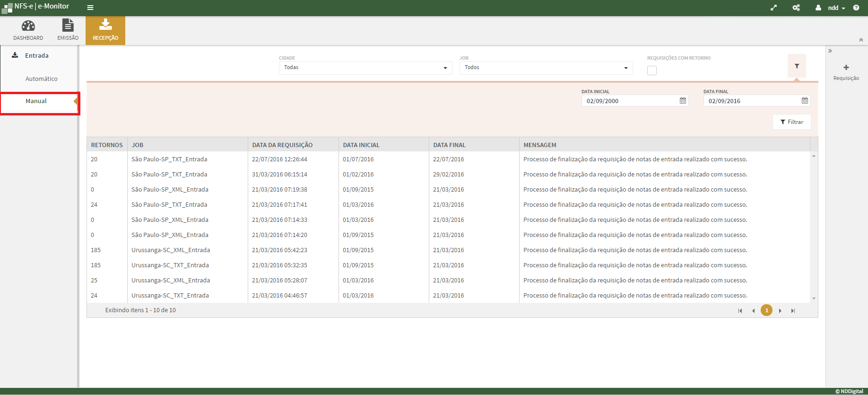Click the Emissão document icon
This screenshot has width=868, height=395.
(68, 26)
